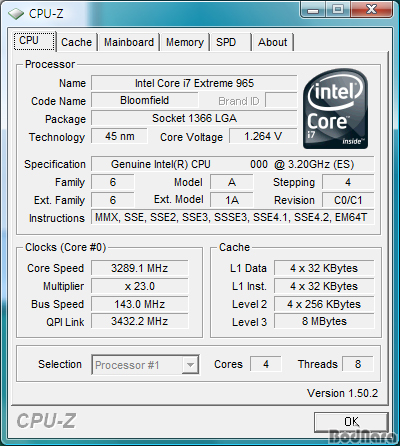The height and width of the screenshot is (446, 400).
Task: Show the About tab
Action: click(x=273, y=42)
